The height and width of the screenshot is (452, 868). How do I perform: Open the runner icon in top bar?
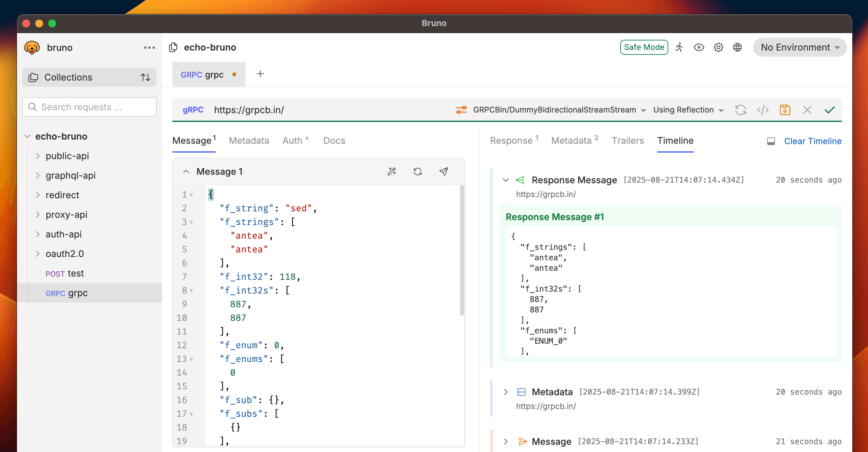679,47
